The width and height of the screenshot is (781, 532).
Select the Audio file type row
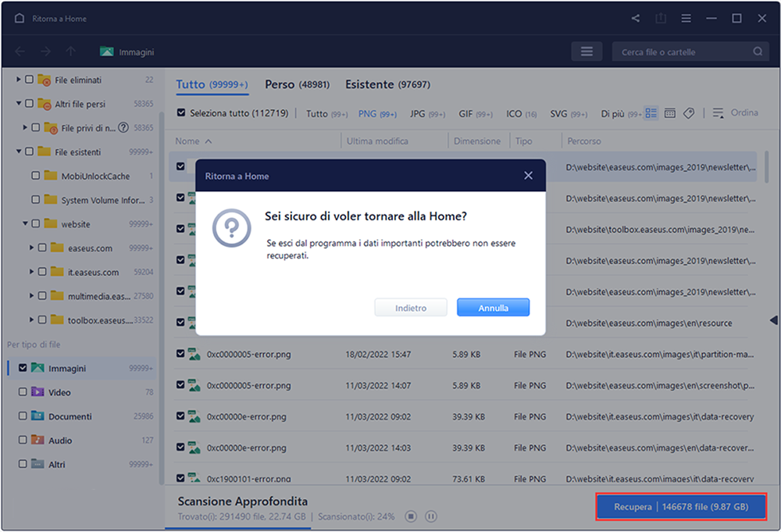coord(82,440)
